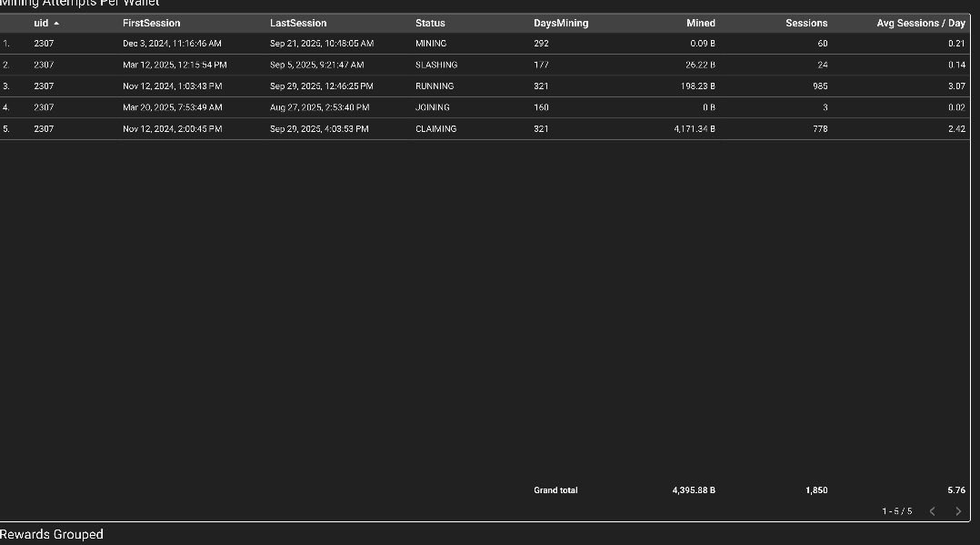The height and width of the screenshot is (545, 980).
Task: Click last session Aug 27, 2025, 2:53:40 PM
Action: click(x=319, y=107)
